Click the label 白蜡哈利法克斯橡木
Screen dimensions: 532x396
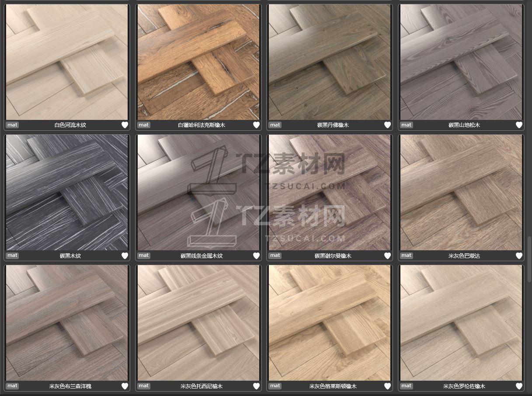pos(202,125)
